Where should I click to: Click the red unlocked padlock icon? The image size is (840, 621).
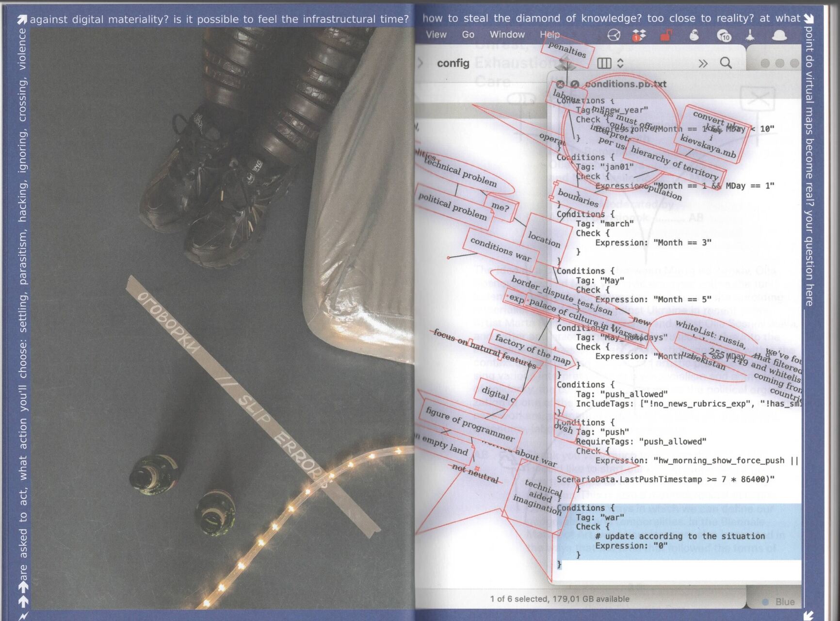666,35
